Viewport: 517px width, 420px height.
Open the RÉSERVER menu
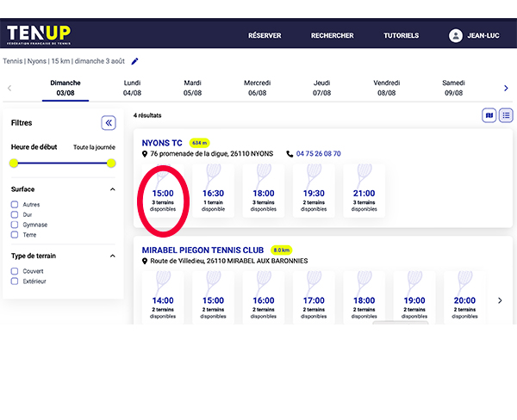[x=265, y=35]
